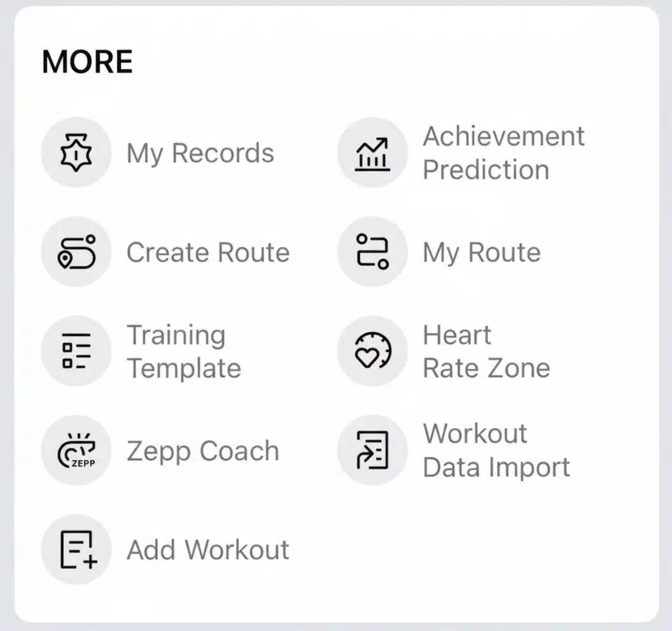This screenshot has width=672, height=631.
Task: Select the Create Route label
Action: pos(208,251)
